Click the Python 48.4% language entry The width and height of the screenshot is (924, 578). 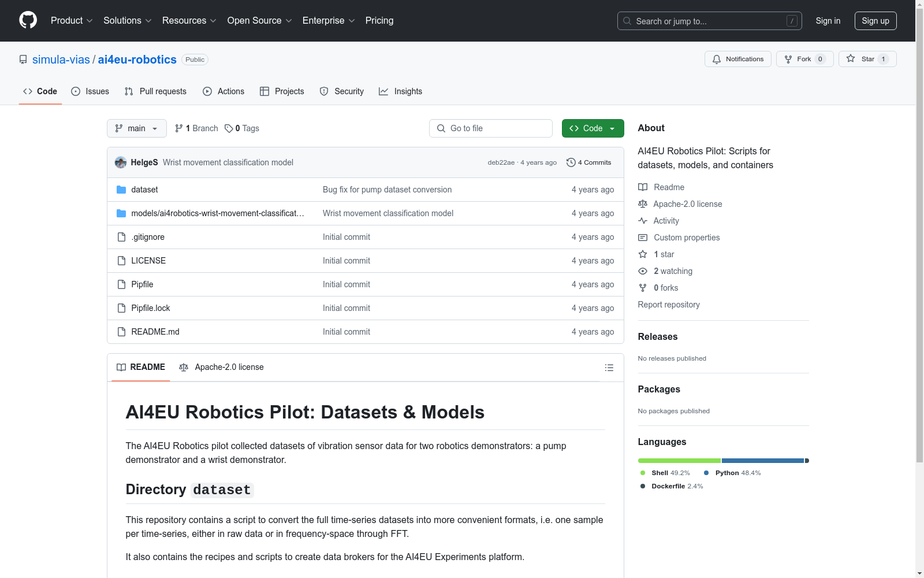(732, 473)
